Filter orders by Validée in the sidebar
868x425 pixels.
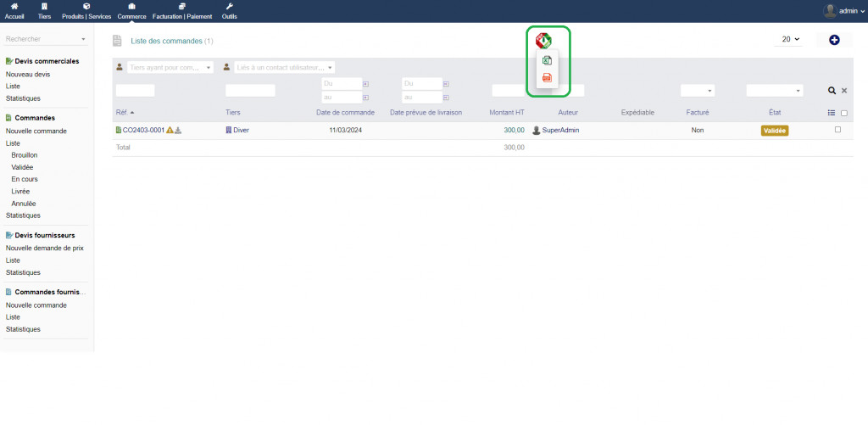(x=22, y=167)
